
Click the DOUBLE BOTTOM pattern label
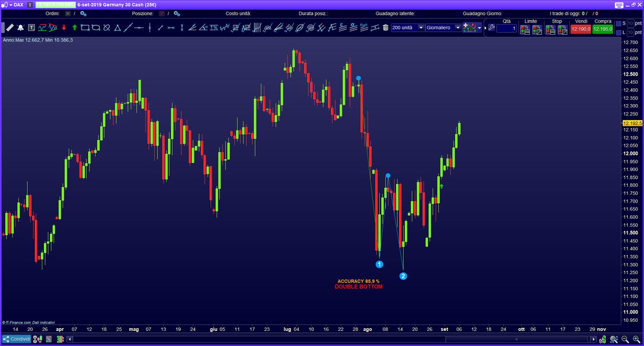[358, 287]
